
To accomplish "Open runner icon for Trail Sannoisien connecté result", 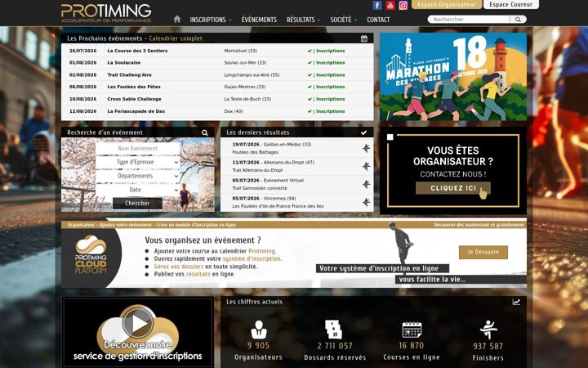I will point(367,184).
